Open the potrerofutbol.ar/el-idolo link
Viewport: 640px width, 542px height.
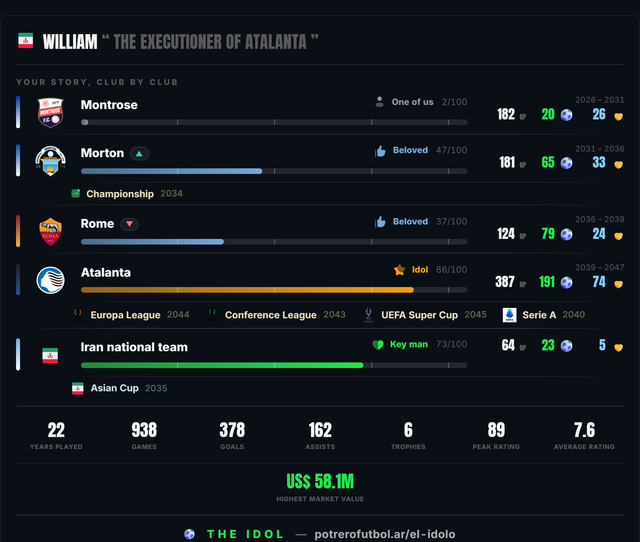click(384, 534)
